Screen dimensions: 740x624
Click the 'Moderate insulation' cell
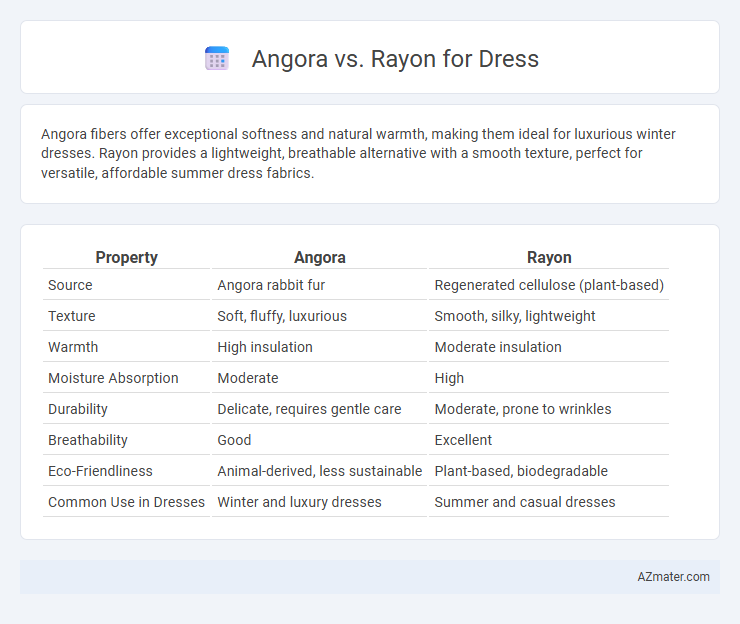pyautogui.click(x=498, y=347)
